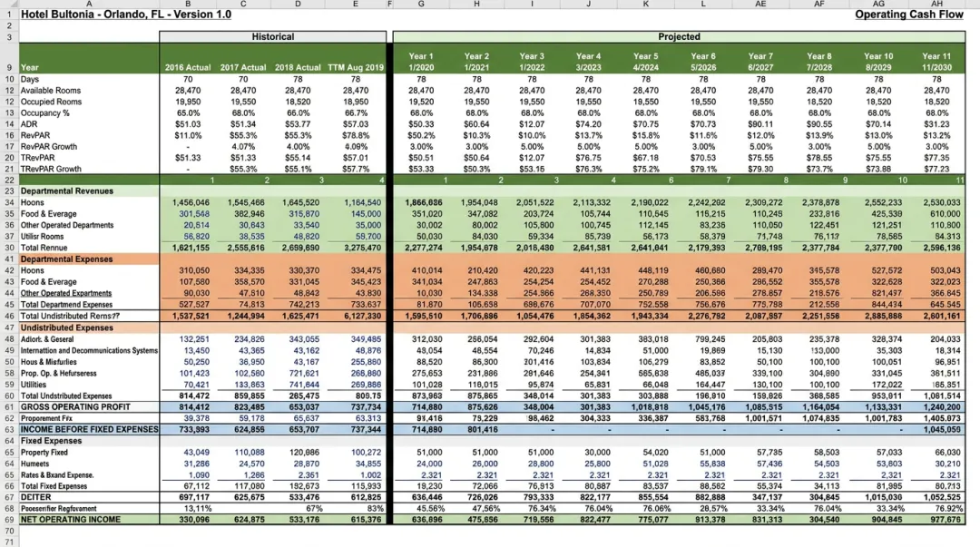The image size is (980, 547).
Task: Select the 'Undistributed Expenses' section label in row 47
Action: [x=67, y=327]
